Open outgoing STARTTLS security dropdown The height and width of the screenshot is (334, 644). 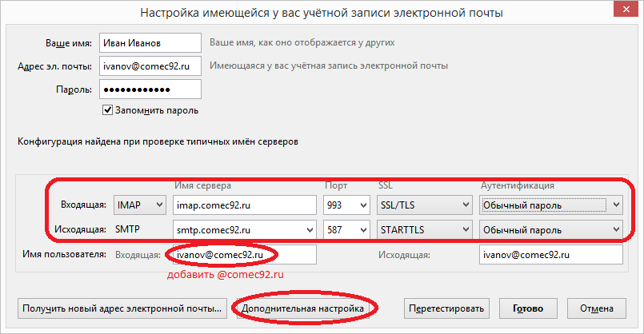(x=424, y=231)
